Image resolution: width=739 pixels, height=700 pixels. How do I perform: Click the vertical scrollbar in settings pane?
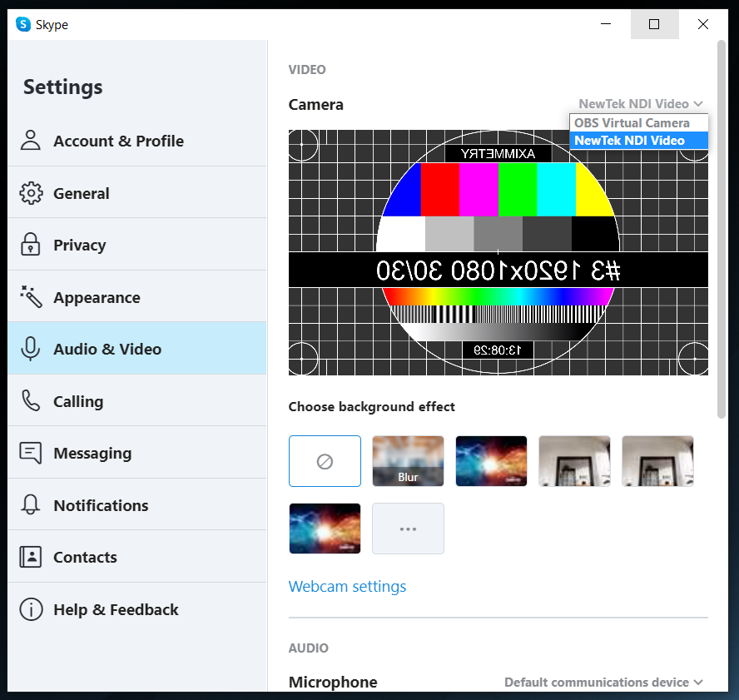pyautogui.click(x=721, y=229)
